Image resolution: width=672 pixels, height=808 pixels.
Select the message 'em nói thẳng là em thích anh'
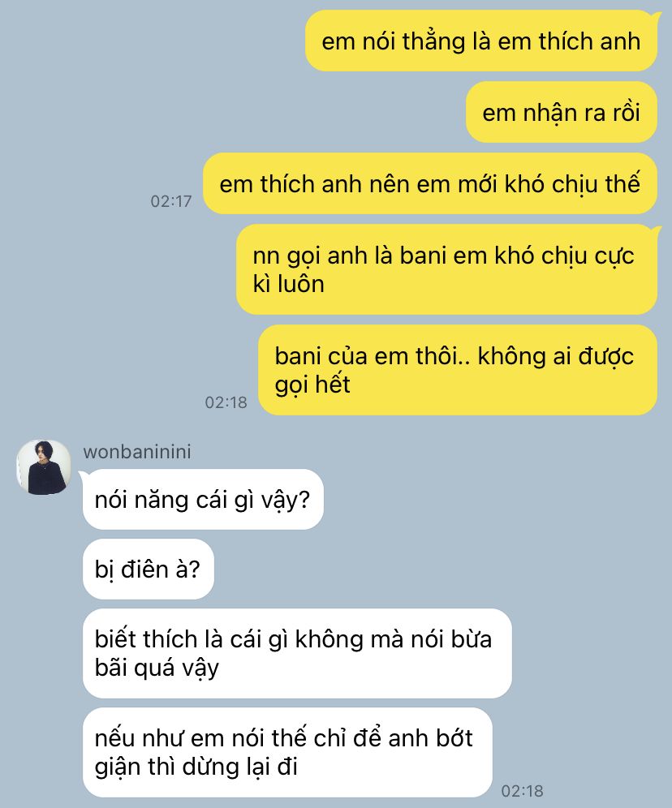480,41
